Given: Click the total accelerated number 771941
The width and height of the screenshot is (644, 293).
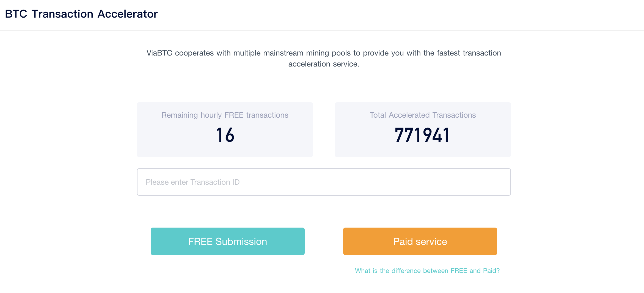Looking at the screenshot, I should pyautogui.click(x=422, y=135).
